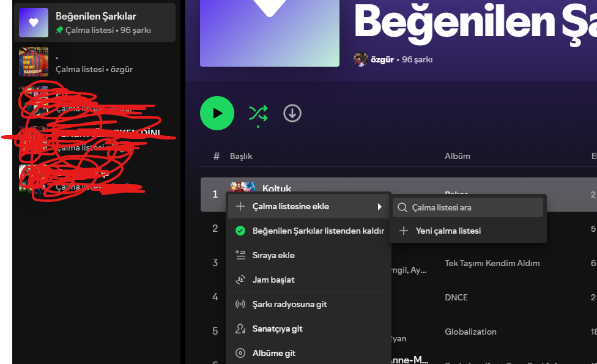597x364 pixels.
Task: Choose Sıraya ekle from context menu
Action: (308, 255)
